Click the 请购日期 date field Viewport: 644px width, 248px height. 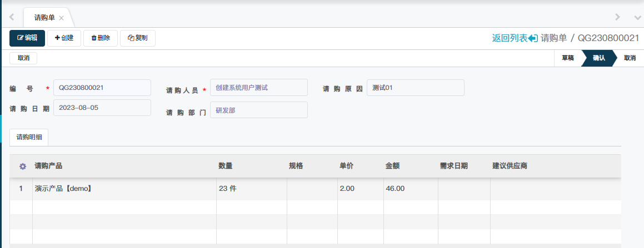click(102, 108)
